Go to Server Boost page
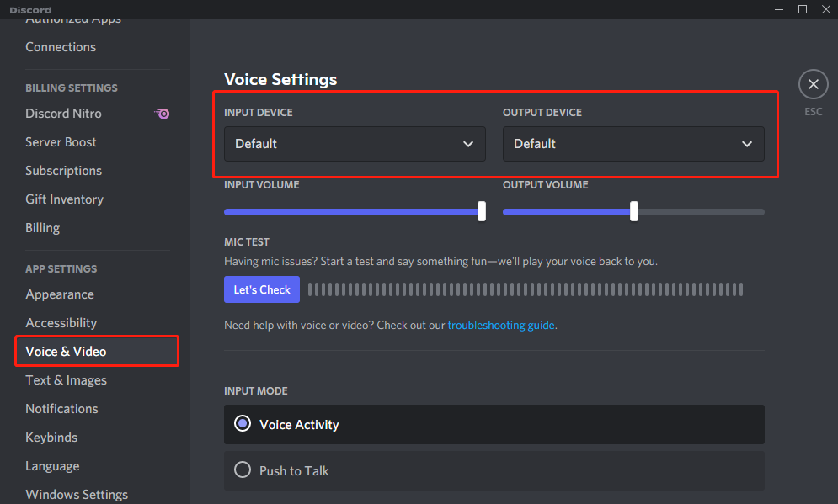 click(61, 142)
